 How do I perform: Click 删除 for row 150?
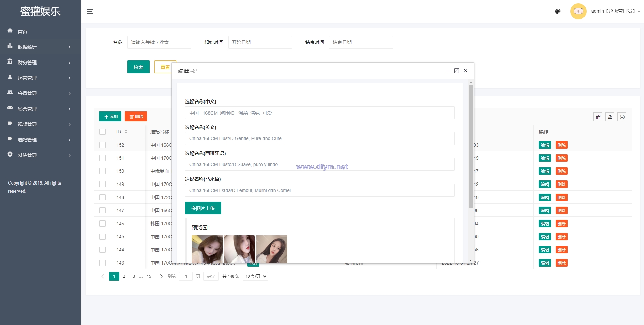(562, 171)
